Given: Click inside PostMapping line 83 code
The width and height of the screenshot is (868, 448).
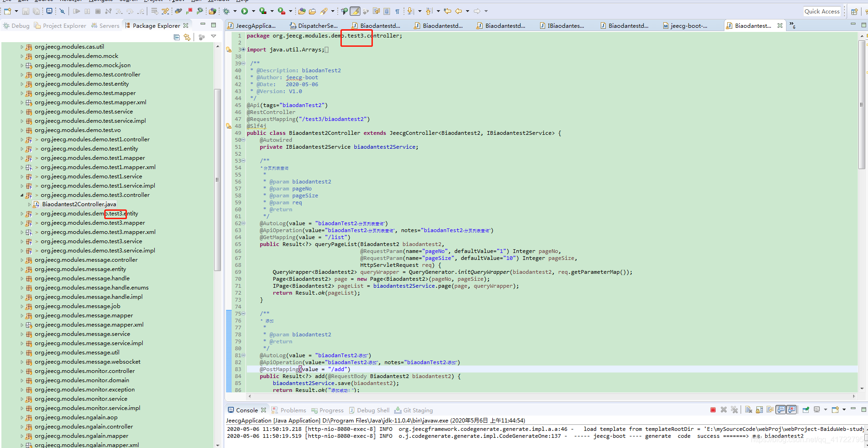Looking at the screenshot, I should tap(305, 369).
